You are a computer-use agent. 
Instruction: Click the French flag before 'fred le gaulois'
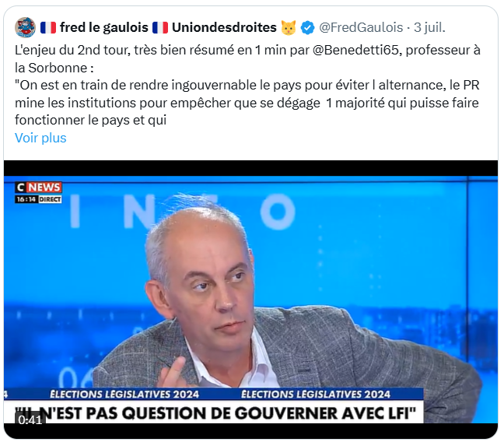point(48,28)
